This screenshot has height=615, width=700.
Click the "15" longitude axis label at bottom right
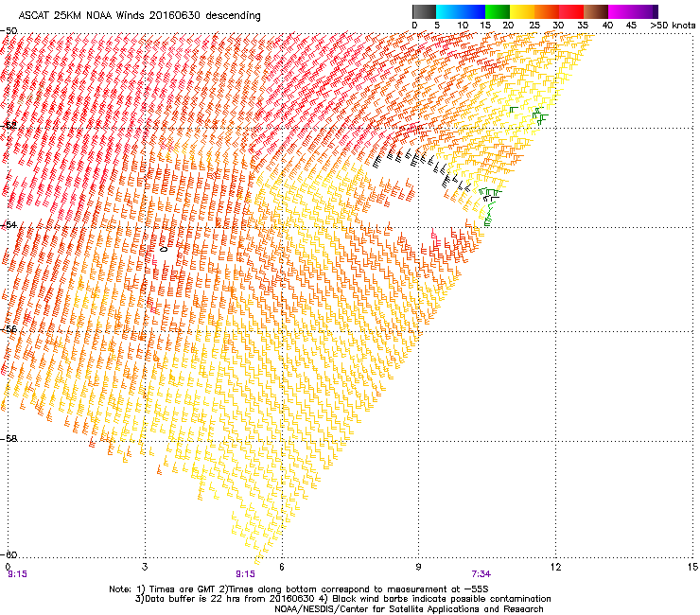click(x=692, y=567)
